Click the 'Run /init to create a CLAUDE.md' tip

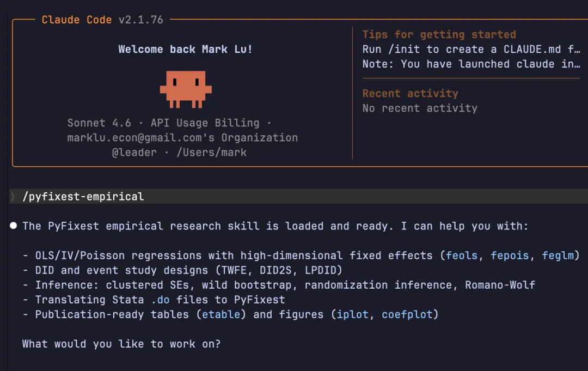coord(471,49)
